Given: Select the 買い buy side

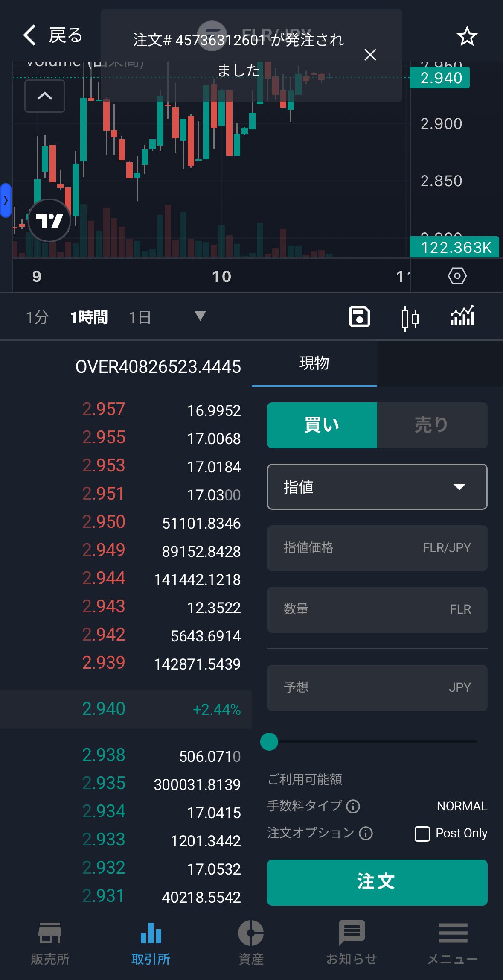Looking at the screenshot, I should tap(322, 425).
